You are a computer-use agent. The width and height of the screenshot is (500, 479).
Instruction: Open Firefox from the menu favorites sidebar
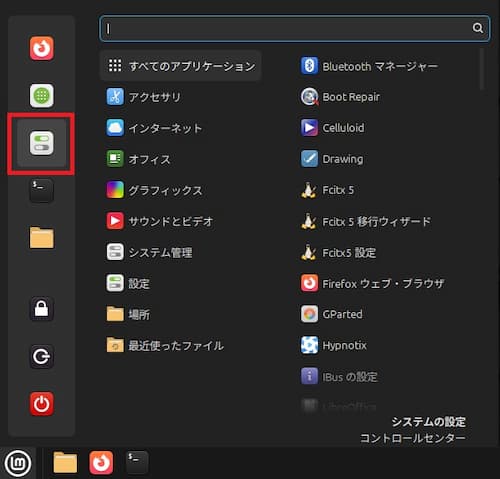(x=41, y=48)
